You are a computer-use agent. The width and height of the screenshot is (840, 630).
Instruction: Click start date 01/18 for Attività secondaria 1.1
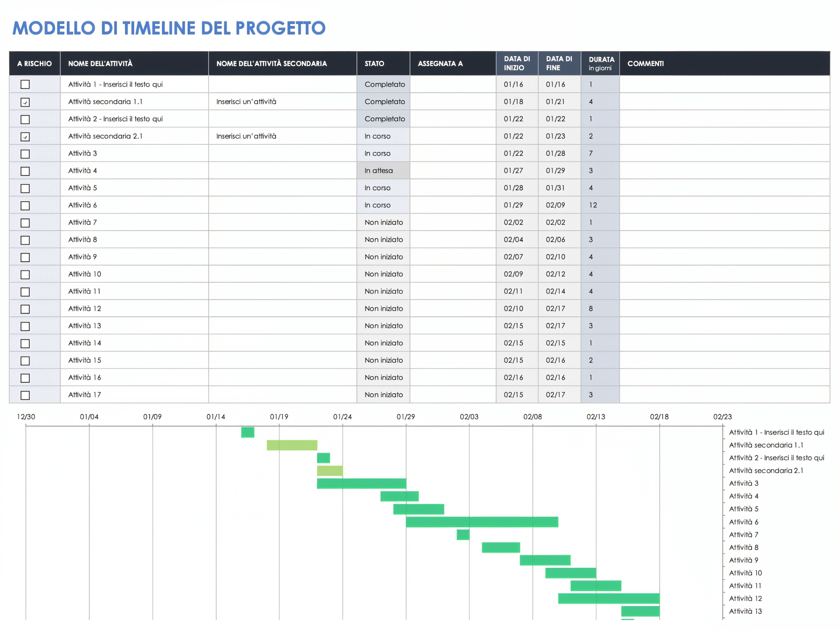(517, 101)
